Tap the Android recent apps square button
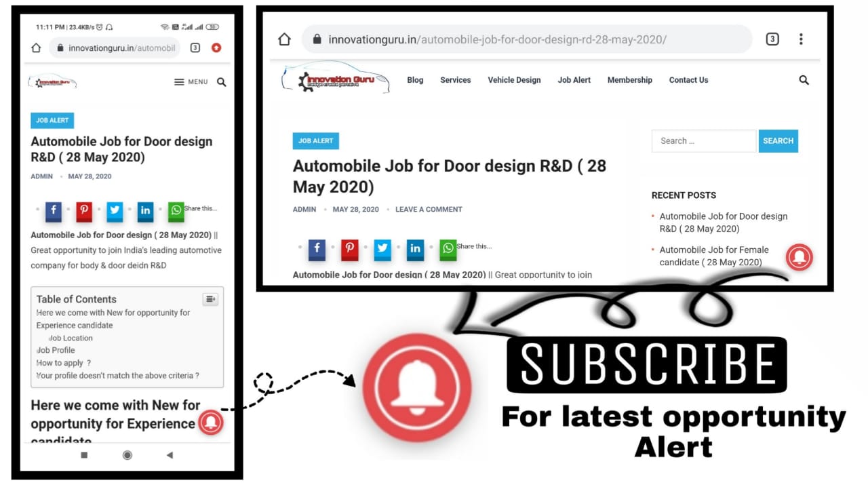868x485 pixels. [x=84, y=455]
